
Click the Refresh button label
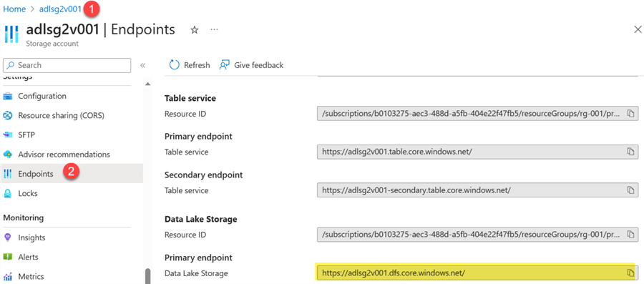pyautogui.click(x=197, y=65)
